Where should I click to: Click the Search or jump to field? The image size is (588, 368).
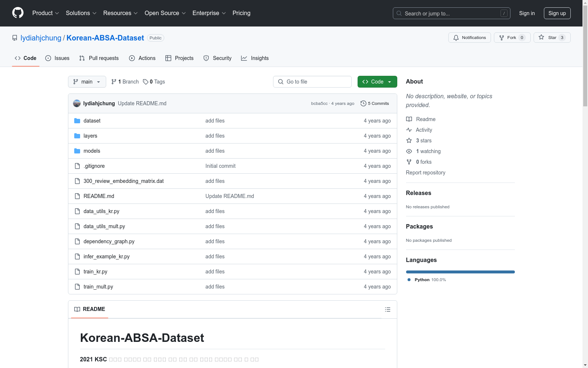[452, 13]
